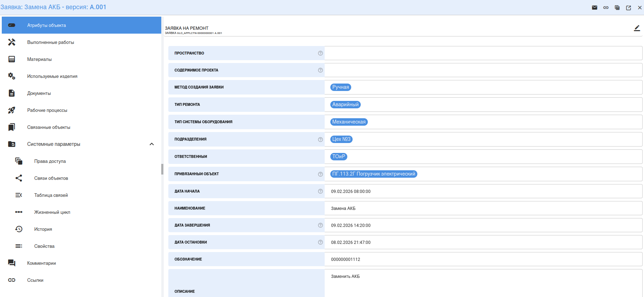Click the copy link icon in header
This screenshot has height=297, width=644.
coord(606,7)
